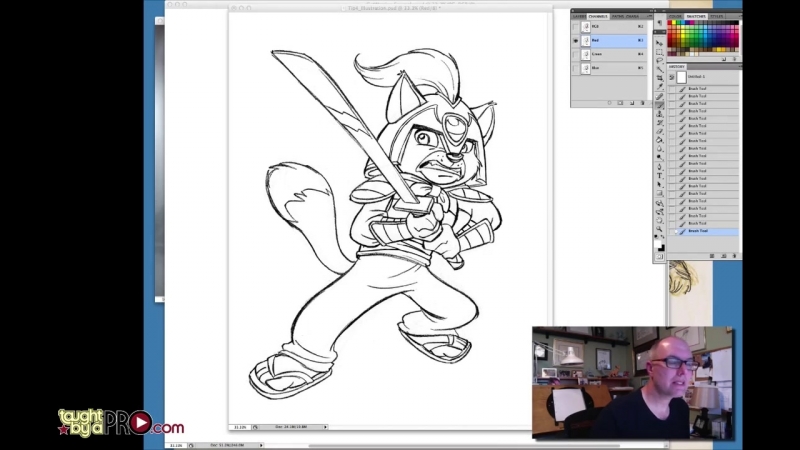Switch to the Swatches tab
800x450 pixels.
(696, 16)
